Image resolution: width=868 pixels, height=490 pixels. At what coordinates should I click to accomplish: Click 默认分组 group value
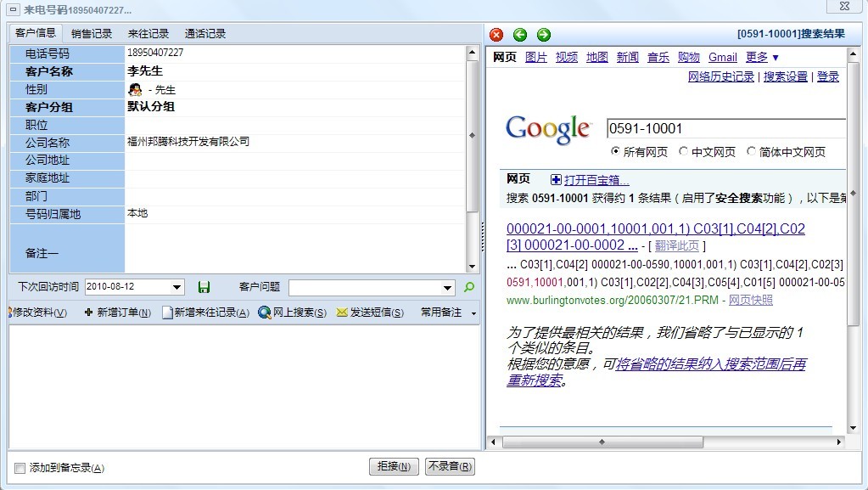click(x=151, y=106)
